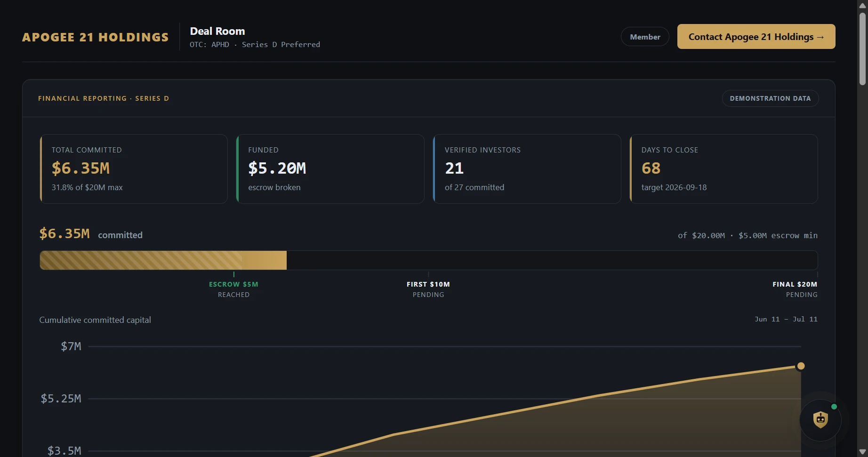Click the Apogee 21 Holdings logo
868x457 pixels.
96,37
